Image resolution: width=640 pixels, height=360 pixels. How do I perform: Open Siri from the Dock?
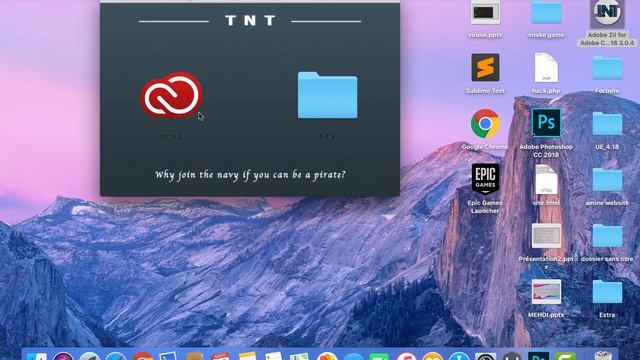tap(63, 356)
